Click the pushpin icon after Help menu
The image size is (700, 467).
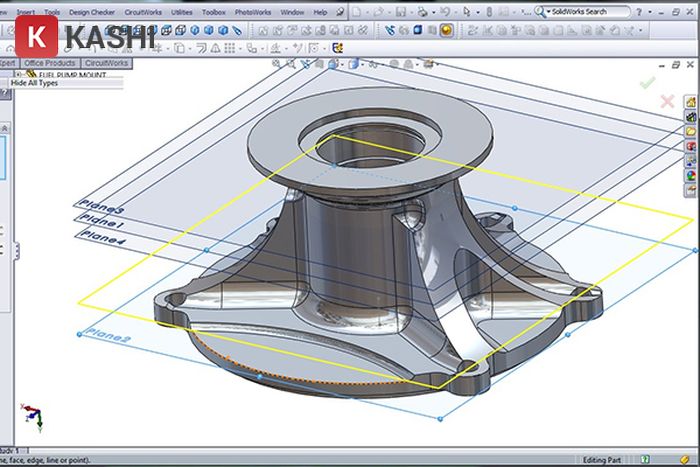tap(340, 12)
